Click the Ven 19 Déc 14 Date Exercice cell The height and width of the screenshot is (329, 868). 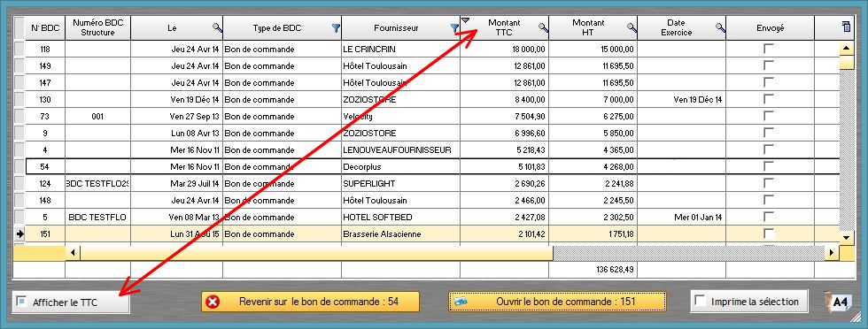coord(681,100)
